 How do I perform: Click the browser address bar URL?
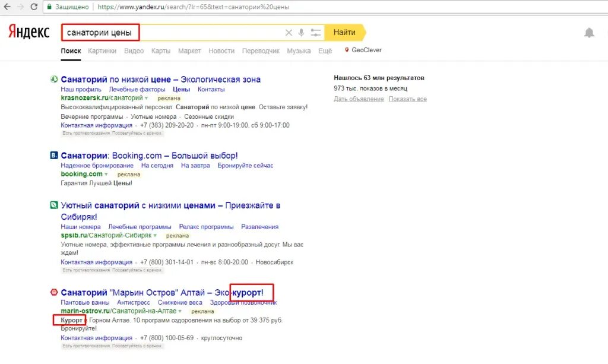[x=193, y=7]
